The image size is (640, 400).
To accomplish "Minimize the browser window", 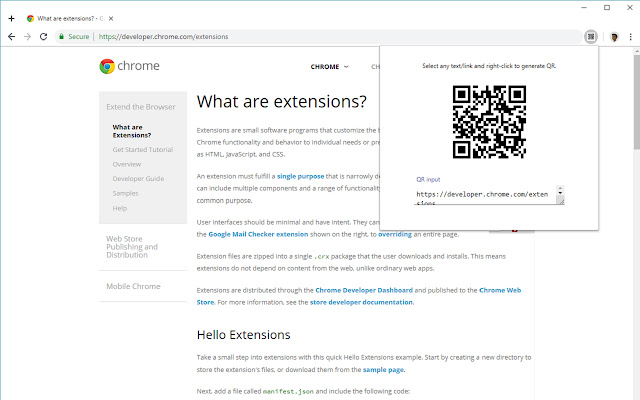I will (x=584, y=7).
